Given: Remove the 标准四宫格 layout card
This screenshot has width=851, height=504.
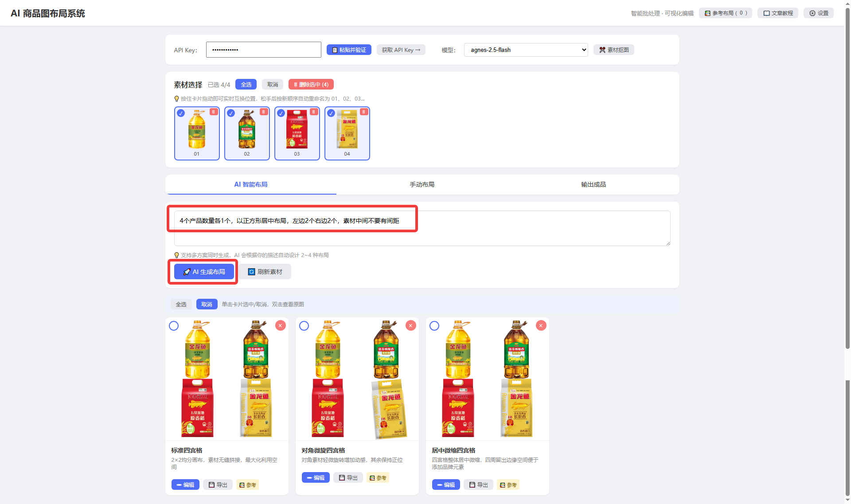Looking at the screenshot, I should (281, 325).
